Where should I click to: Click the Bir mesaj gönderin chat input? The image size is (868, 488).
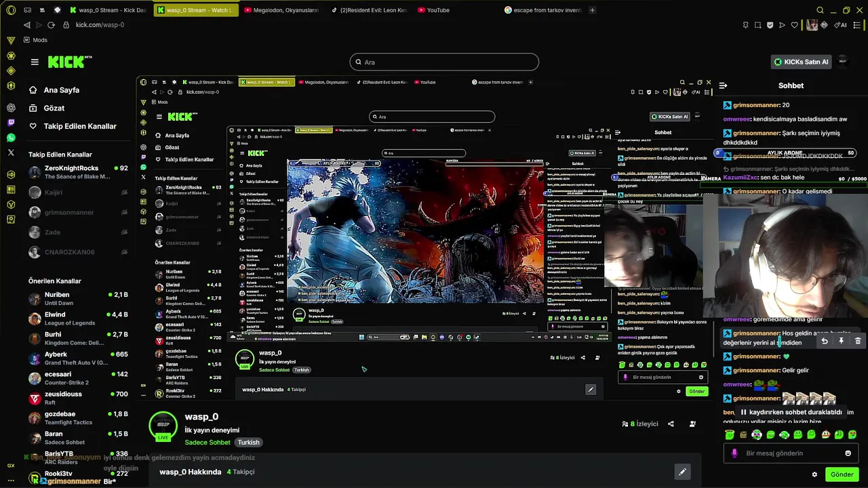click(x=791, y=453)
